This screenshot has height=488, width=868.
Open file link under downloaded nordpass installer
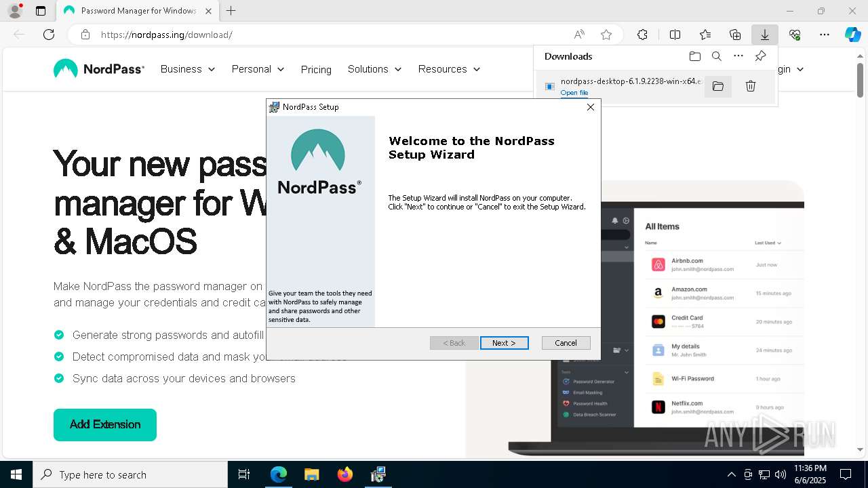pos(574,93)
